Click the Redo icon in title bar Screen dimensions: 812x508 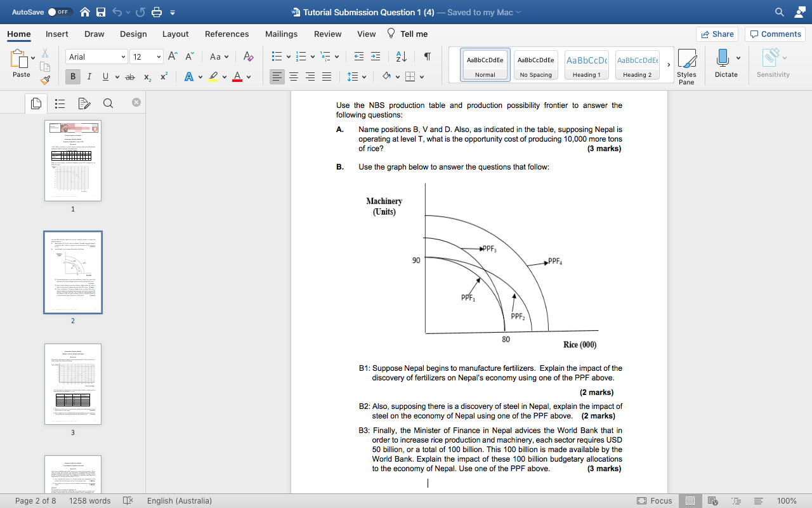pyautogui.click(x=141, y=12)
